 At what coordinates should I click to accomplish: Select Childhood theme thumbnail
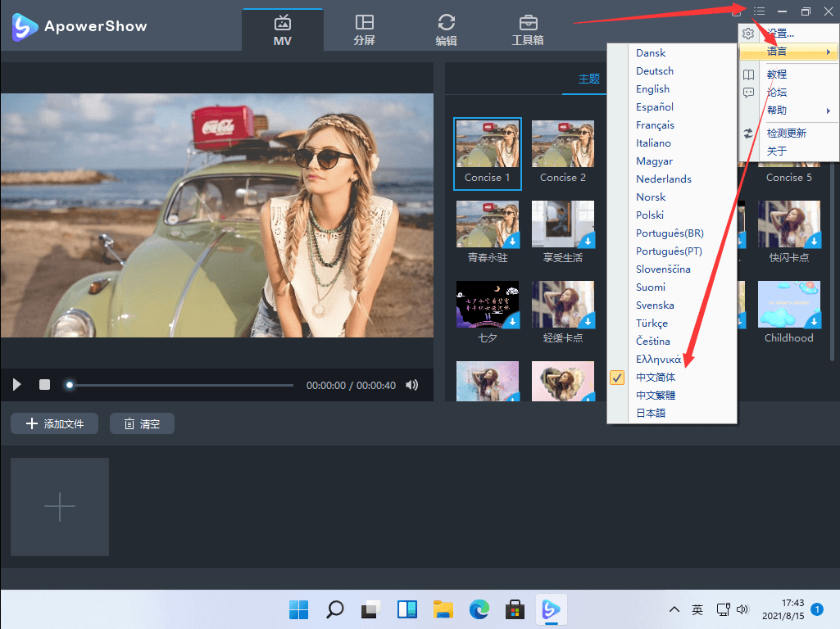click(x=788, y=304)
